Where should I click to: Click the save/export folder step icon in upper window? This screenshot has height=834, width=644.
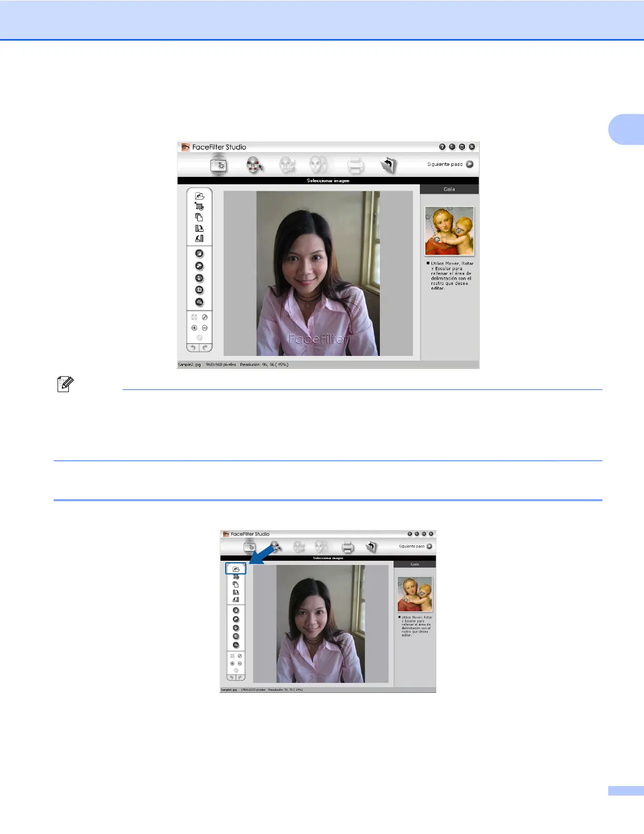click(x=388, y=165)
